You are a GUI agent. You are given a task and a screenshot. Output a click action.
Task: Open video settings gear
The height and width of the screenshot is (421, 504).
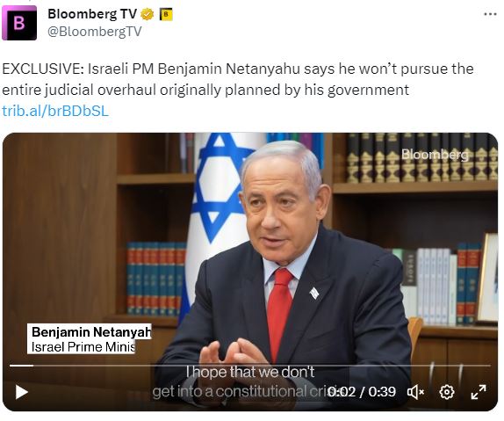pos(447,392)
